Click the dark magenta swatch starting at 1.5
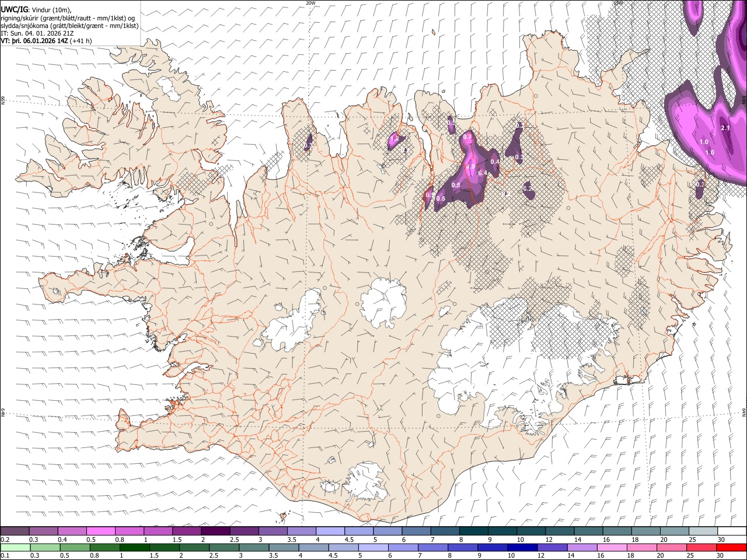The width and height of the screenshot is (747, 560). [187, 531]
